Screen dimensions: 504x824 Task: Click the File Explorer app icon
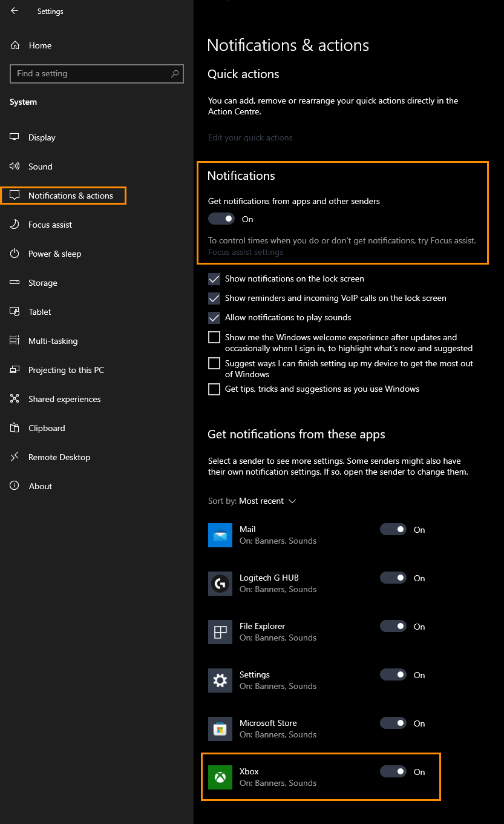pos(220,632)
